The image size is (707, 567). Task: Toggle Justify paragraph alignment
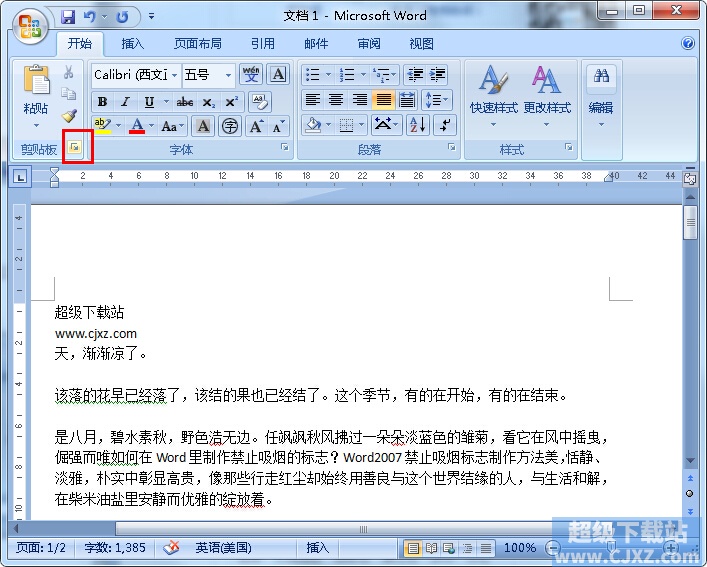383,100
